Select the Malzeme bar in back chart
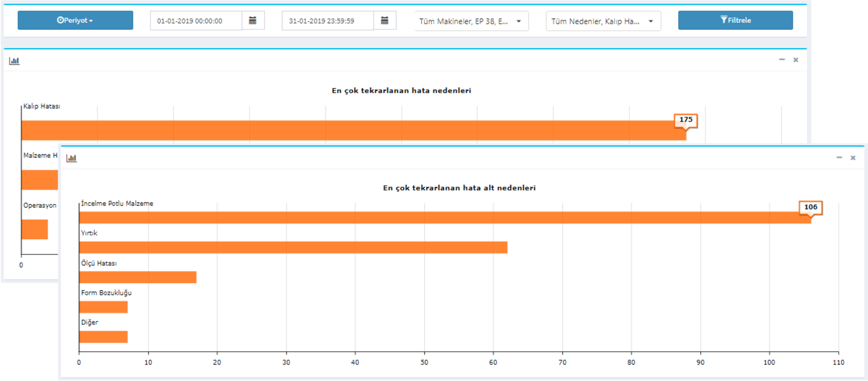Viewport: 868px width, 381px height. (x=40, y=180)
